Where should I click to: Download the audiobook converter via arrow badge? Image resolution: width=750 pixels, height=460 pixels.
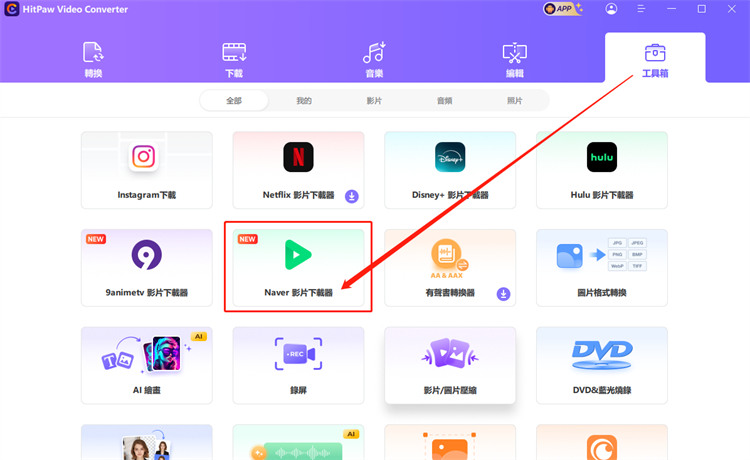(503, 294)
